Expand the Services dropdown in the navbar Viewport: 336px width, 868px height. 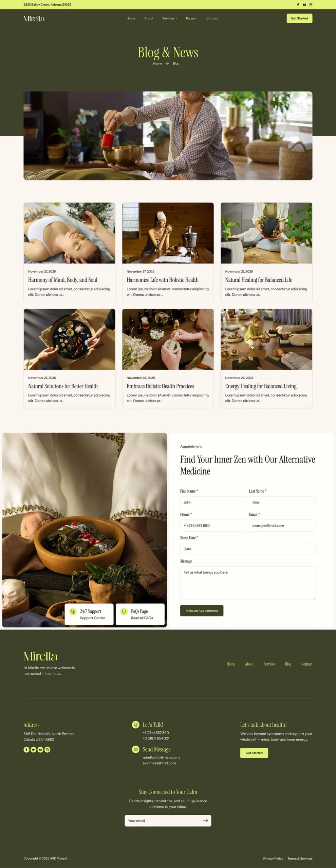click(170, 18)
